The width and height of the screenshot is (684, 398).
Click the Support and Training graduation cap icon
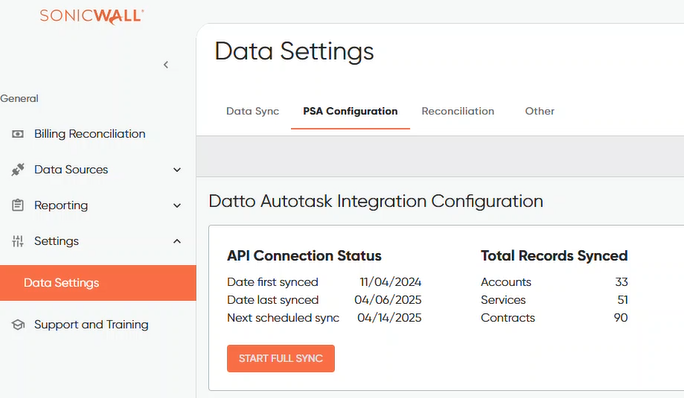tap(18, 325)
